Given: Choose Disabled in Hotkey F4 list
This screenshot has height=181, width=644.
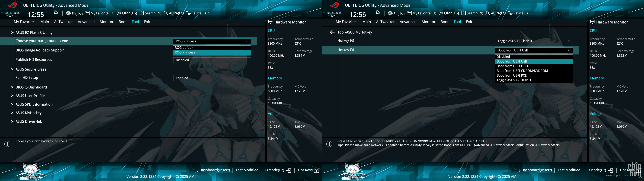Looking at the screenshot, I should 534,57.
